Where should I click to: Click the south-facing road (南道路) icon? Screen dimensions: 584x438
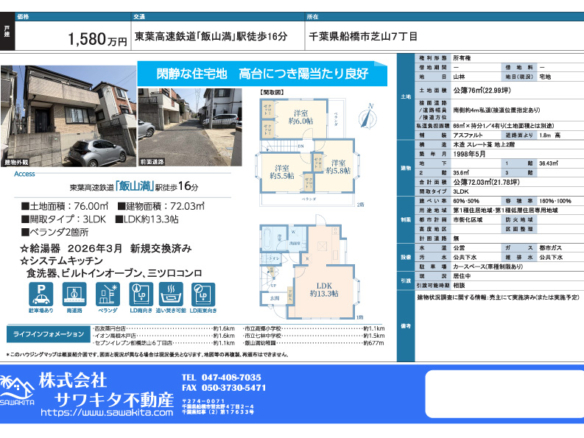pos(74,297)
